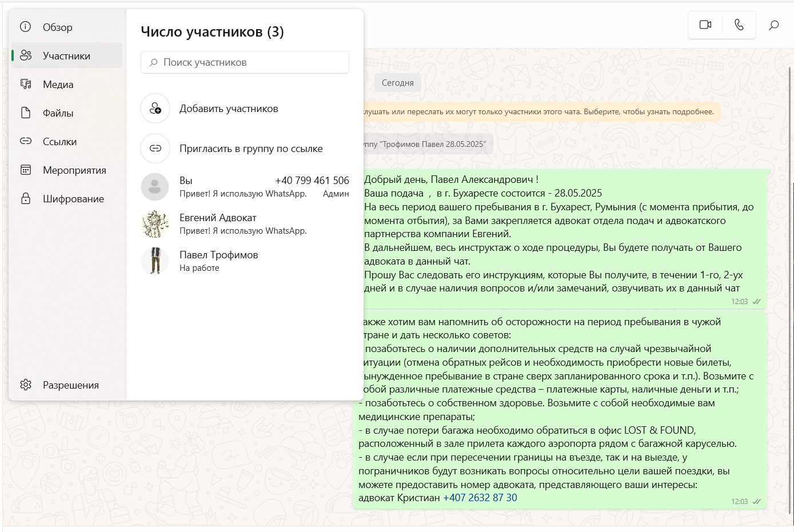Open search in chat

click(x=773, y=25)
